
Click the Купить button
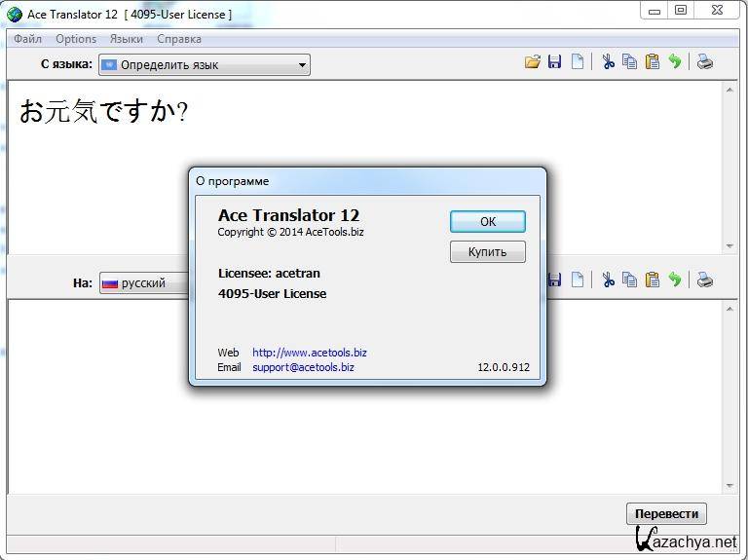coord(487,252)
